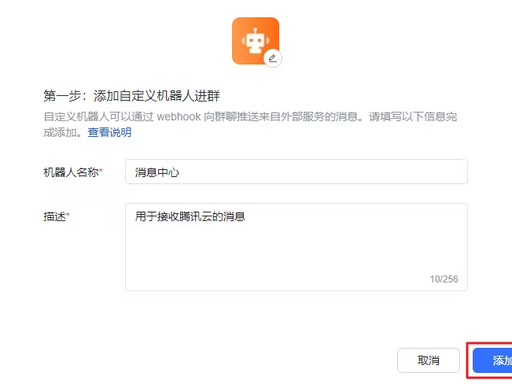Click the blue 添加 button
Viewport: 512px width, 384px height.
[492, 360]
